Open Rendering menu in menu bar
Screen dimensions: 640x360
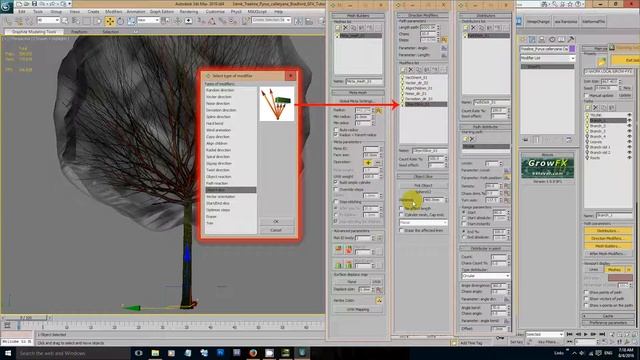(x=189, y=12)
